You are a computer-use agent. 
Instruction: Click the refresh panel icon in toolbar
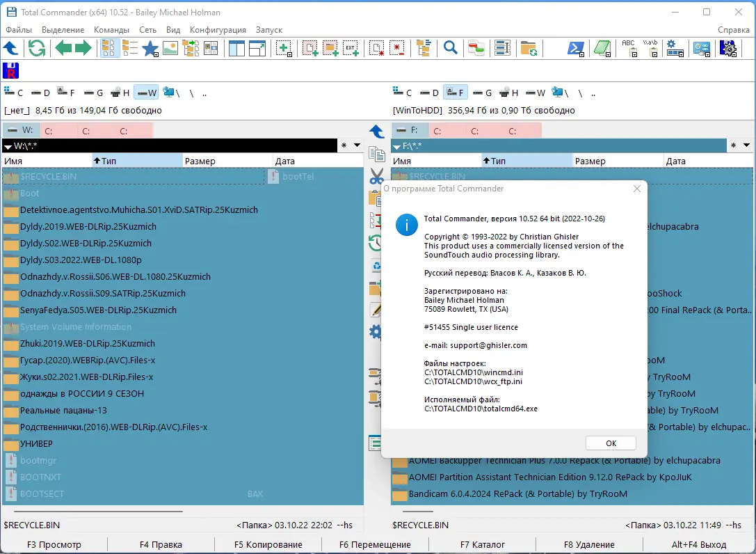pos(37,48)
